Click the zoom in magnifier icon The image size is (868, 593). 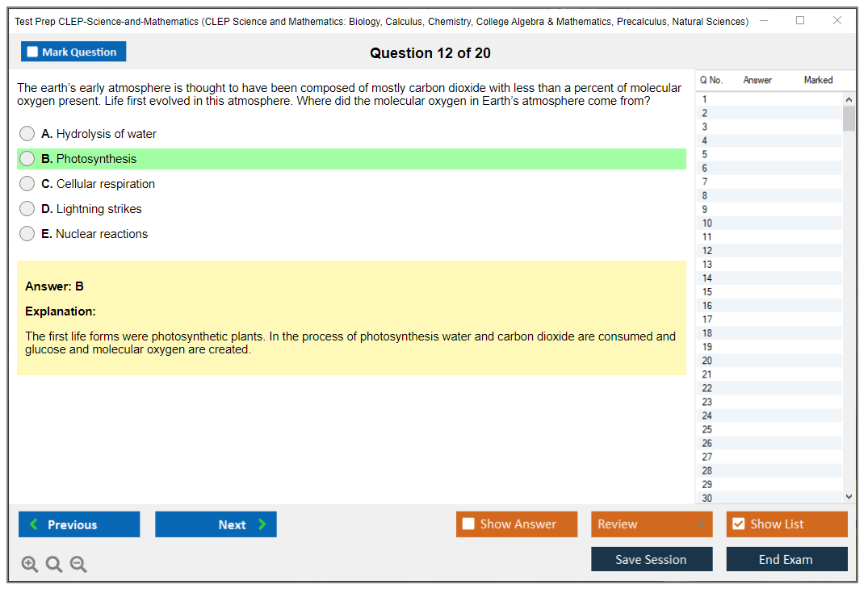[x=30, y=564]
